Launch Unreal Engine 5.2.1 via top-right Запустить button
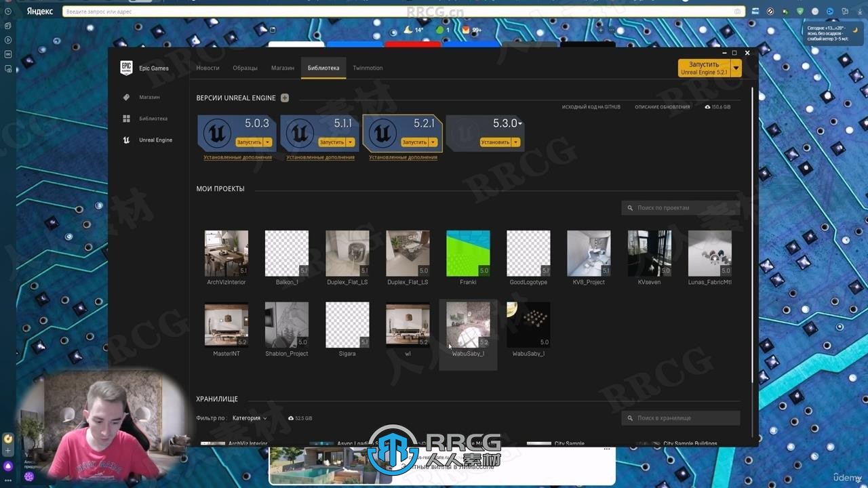Screen dimensions: 868x488 pos(704,68)
